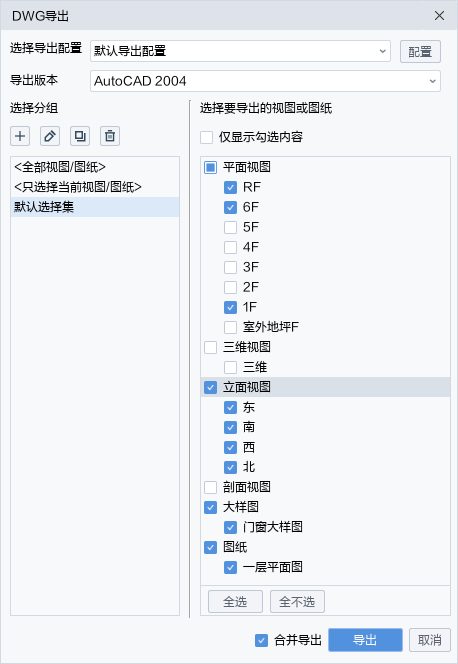Open the 导出版本 AutoCAD 2004 dropdown

tap(265, 81)
